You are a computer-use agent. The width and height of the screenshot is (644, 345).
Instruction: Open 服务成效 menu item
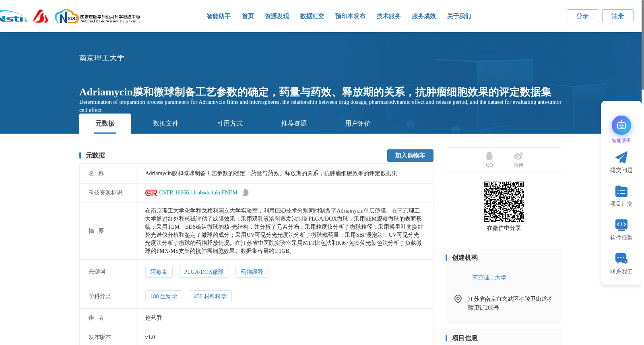423,16
